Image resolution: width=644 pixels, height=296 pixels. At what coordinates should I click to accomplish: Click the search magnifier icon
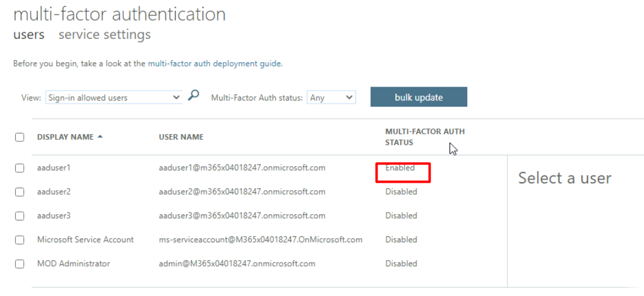(x=193, y=96)
